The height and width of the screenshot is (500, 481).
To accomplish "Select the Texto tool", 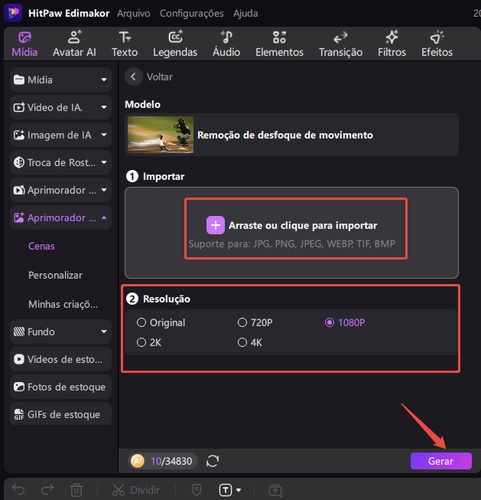I will 125,44.
